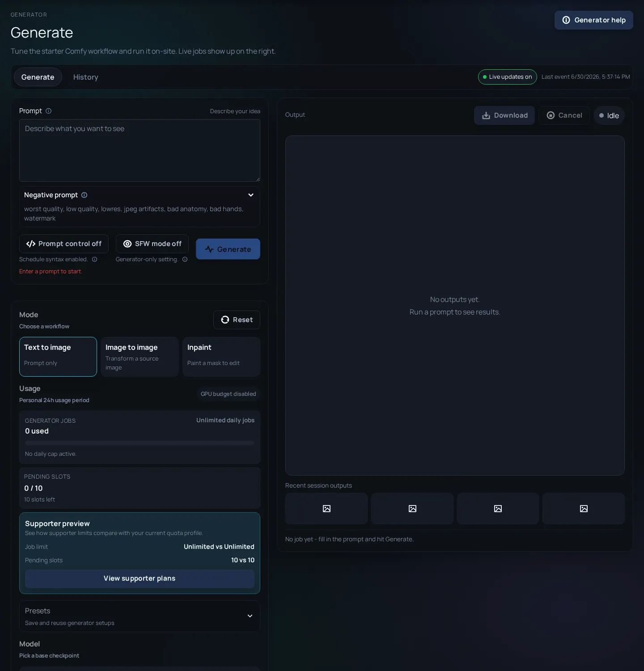Click the Prompt info icon
Screen dimensions: 644x671
(x=48, y=111)
